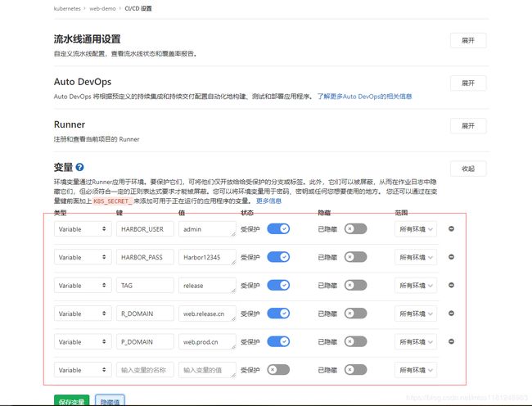Viewport: 532px width, 406px height.
Task: Toggle protected switch for TAG
Action: (278, 285)
